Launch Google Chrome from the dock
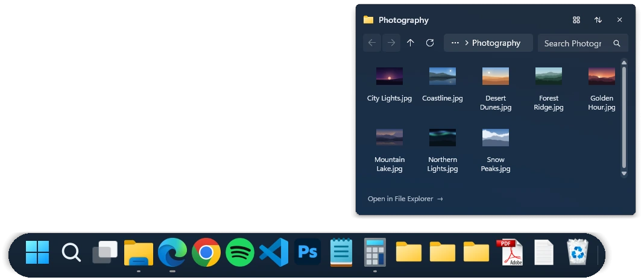The width and height of the screenshot is (644, 280). coord(206,252)
